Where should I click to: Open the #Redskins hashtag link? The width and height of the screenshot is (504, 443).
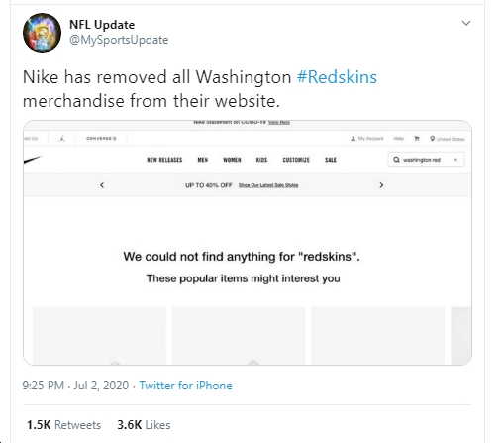coord(337,77)
